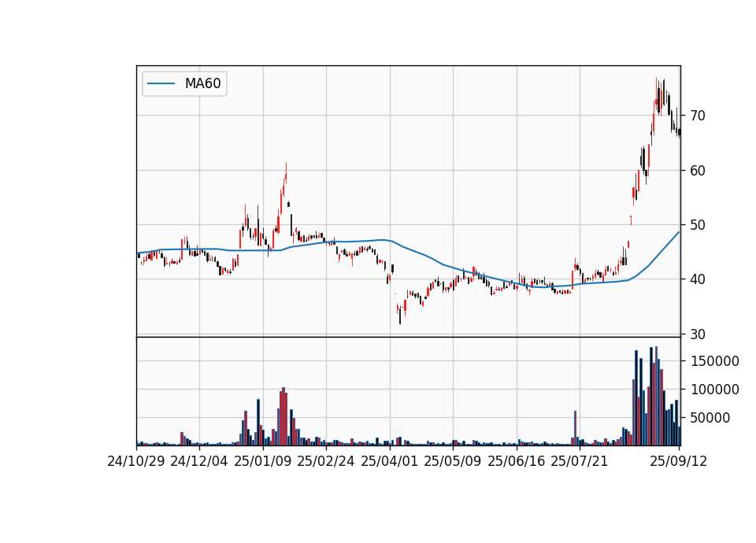Select the 25/07/21 date label
The image size is (756, 543).
(x=580, y=461)
